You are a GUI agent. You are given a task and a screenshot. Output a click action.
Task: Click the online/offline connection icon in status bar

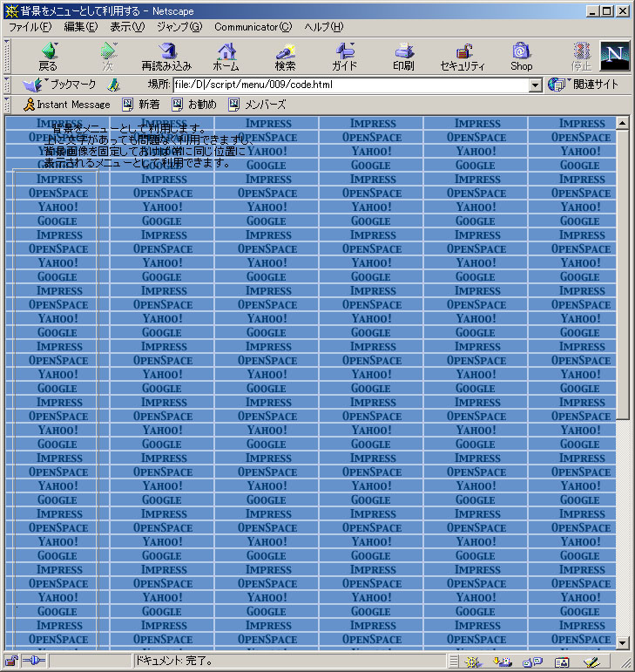point(33,661)
